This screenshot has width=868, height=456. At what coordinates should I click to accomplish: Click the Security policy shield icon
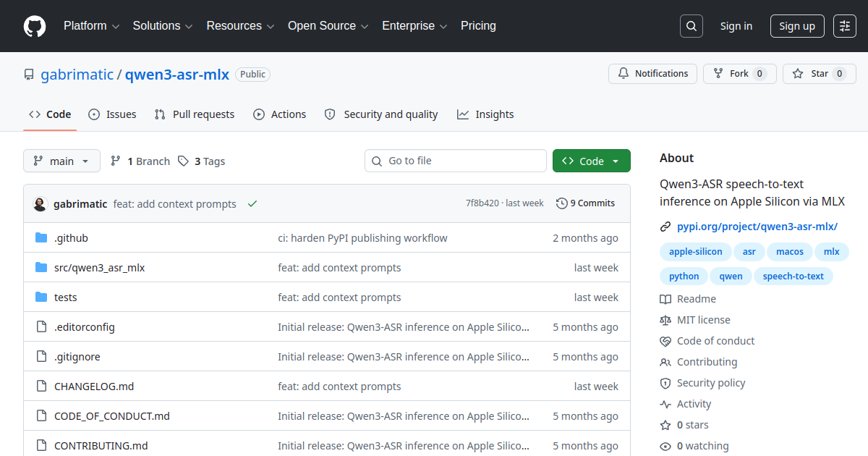665,383
